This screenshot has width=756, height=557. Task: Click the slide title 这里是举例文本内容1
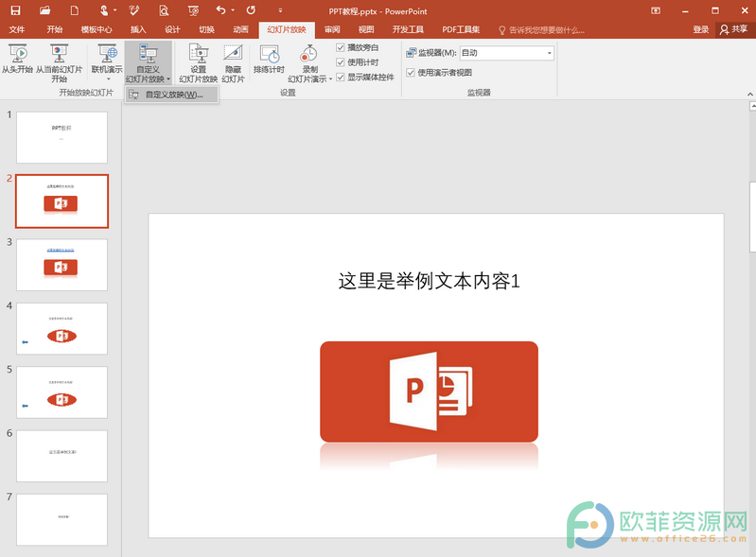pyautogui.click(x=430, y=281)
